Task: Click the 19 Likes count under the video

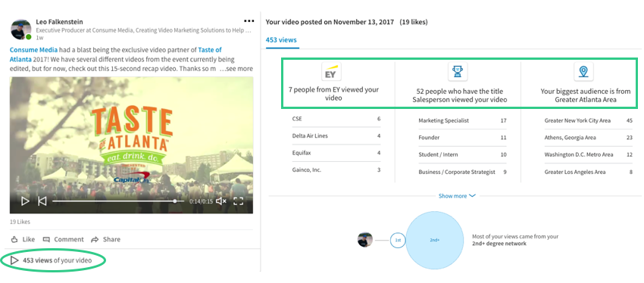Action: [20, 222]
